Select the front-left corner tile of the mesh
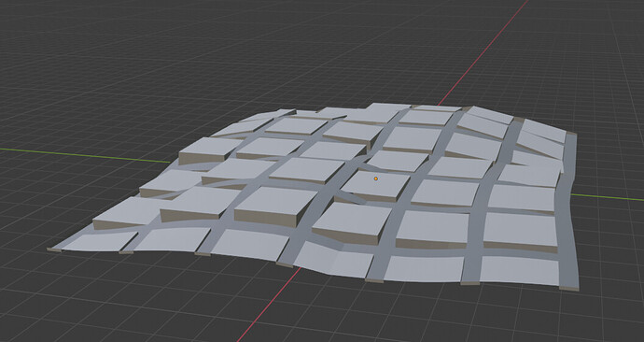This screenshot has width=644, height=342. 100,241
